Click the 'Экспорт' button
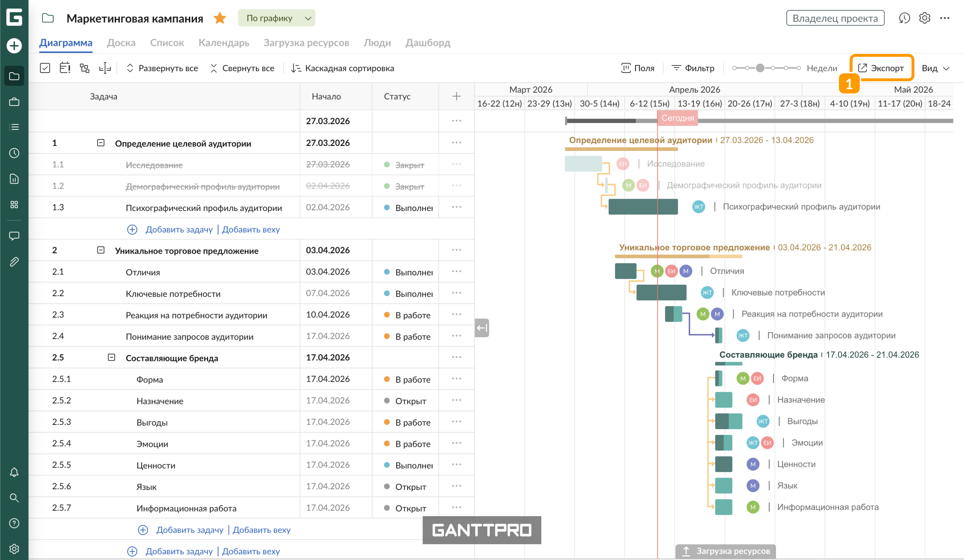The height and width of the screenshot is (560, 964). pos(881,68)
